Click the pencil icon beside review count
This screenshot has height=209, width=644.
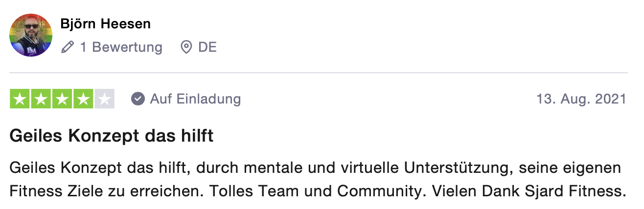click(x=68, y=47)
